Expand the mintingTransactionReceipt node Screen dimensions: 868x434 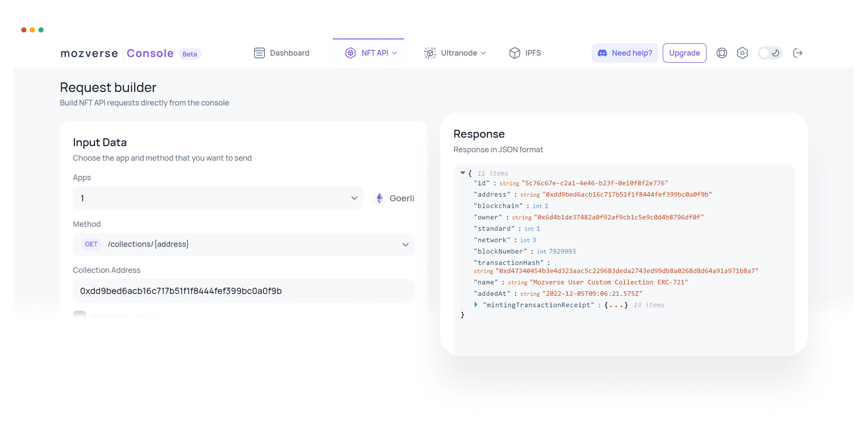(x=476, y=304)
